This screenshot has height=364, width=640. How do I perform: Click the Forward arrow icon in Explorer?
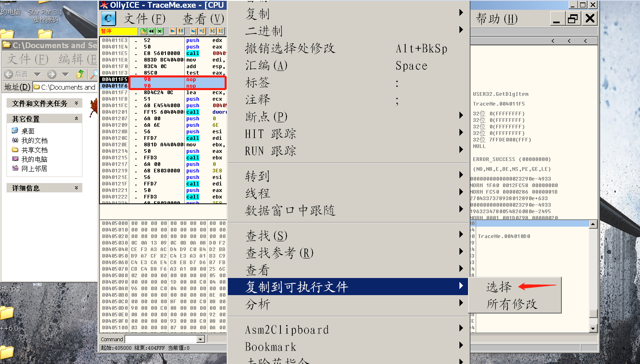(x=52, y=74)
